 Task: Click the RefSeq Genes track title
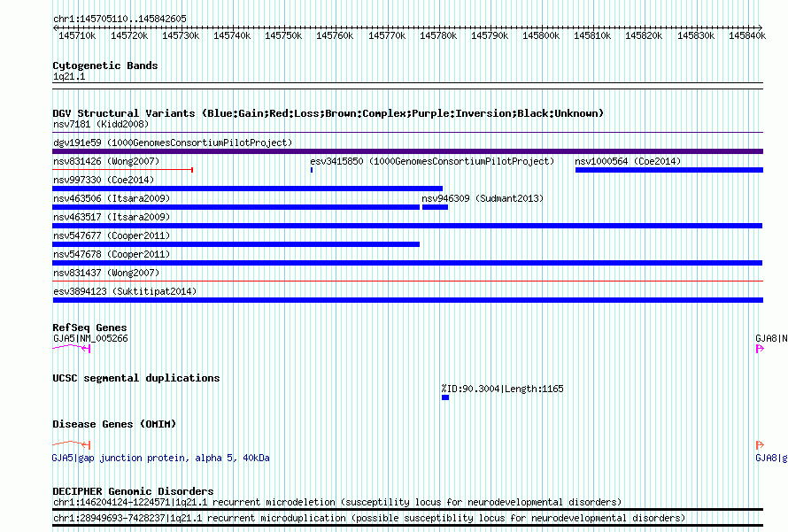click(x=89, y=328)
